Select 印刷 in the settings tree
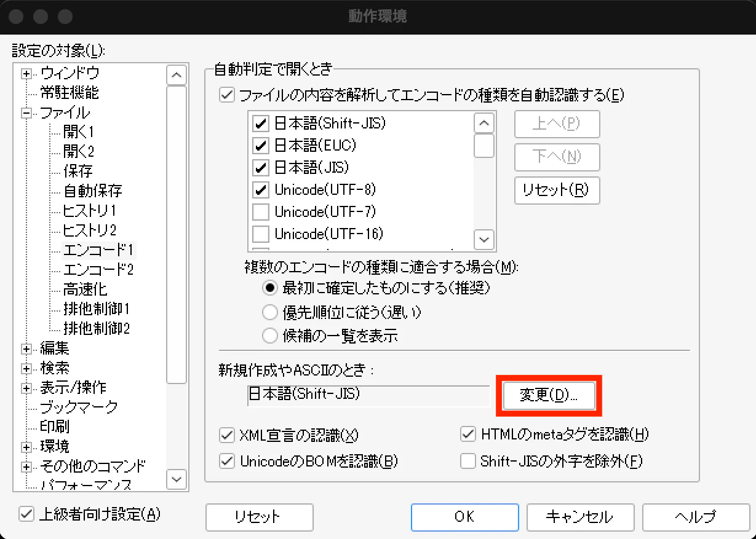 point(55,427)
